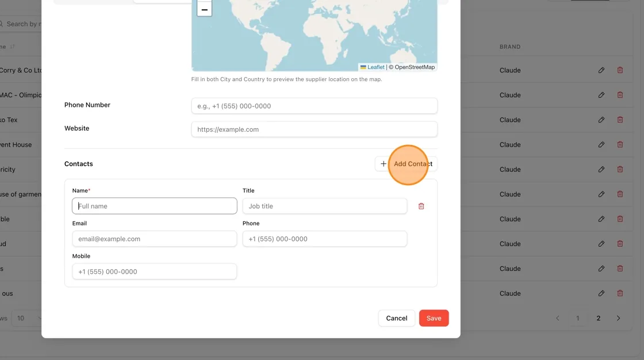Focus the contact Mobile field
Viewport: 644px width, 360px height.
click(x=155, y=271)
